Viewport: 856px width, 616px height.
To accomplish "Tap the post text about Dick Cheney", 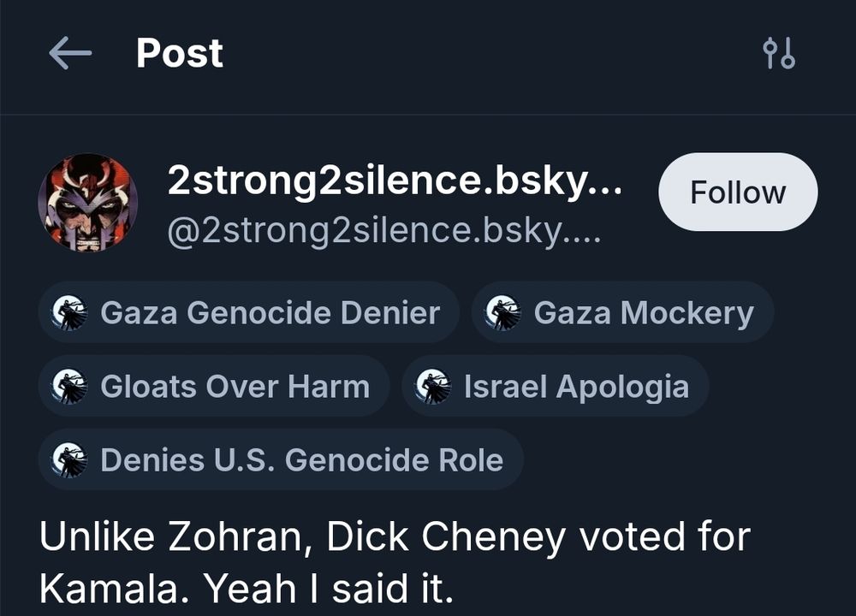I will 394,563.
